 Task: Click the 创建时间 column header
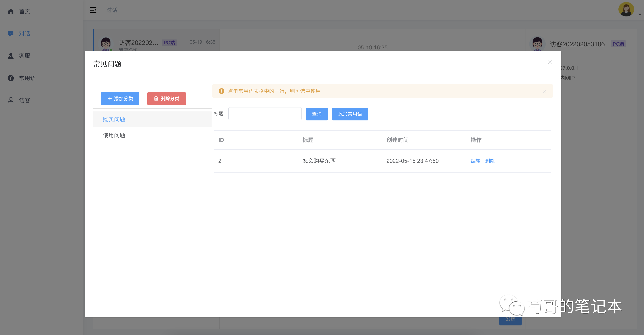point(398,140)
